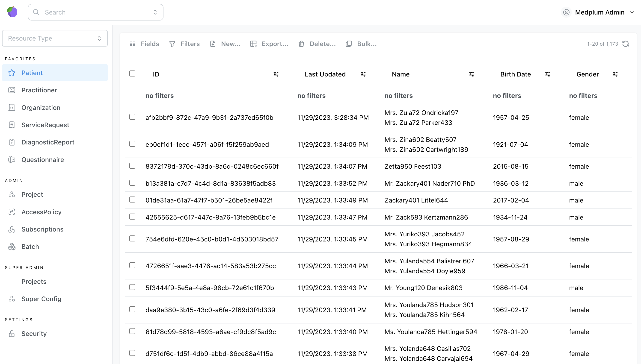641x364 pixels.
Task: Expand the search box selector arrows
Action: (x=155, y=12)
